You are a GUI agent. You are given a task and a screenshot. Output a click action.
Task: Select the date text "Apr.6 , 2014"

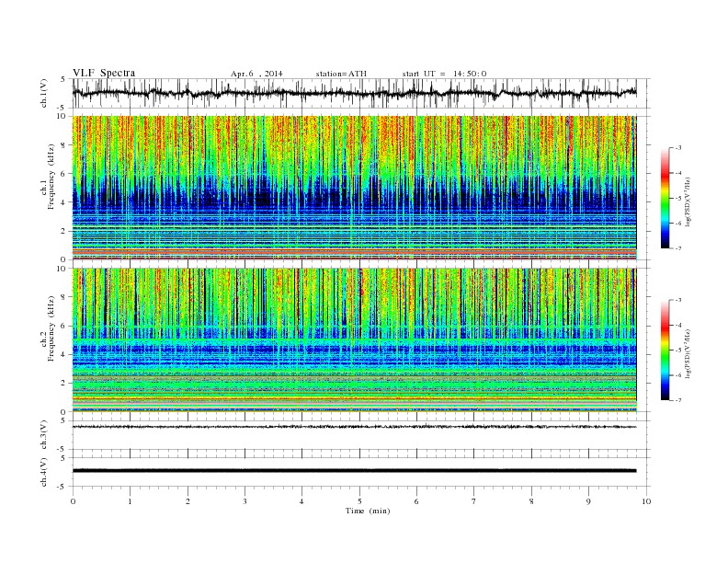256,74
